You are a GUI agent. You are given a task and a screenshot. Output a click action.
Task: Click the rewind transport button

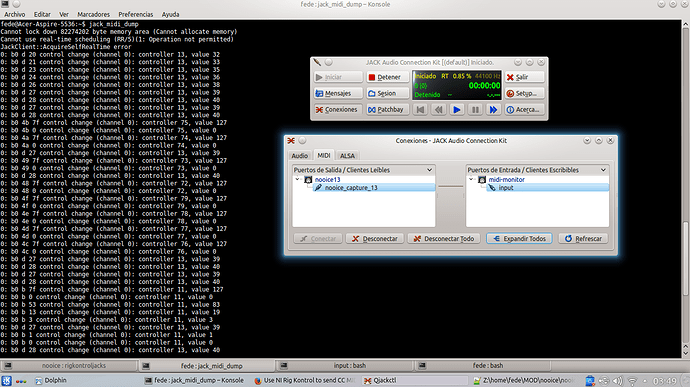click(438, 110)
